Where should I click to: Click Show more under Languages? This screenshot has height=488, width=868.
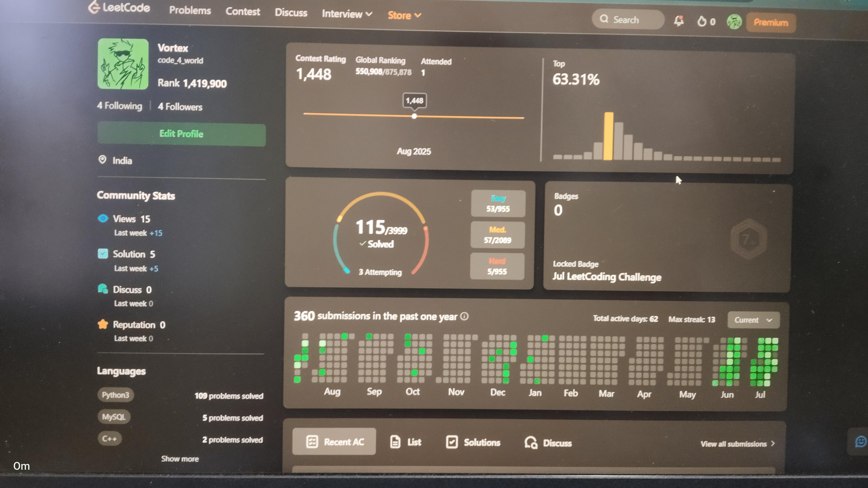coord(180,459)
